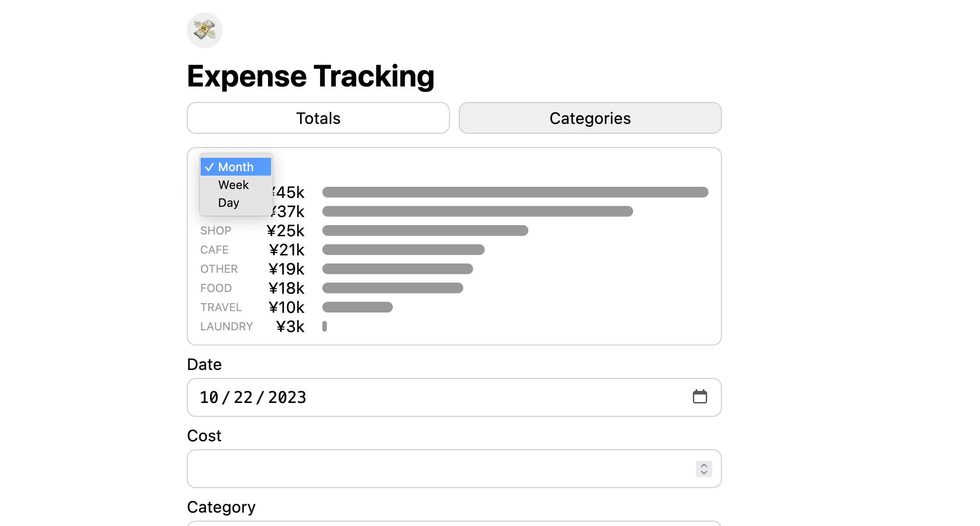Choose Week from the period dropdown
The image size is (980, 526).
[233, 185]
